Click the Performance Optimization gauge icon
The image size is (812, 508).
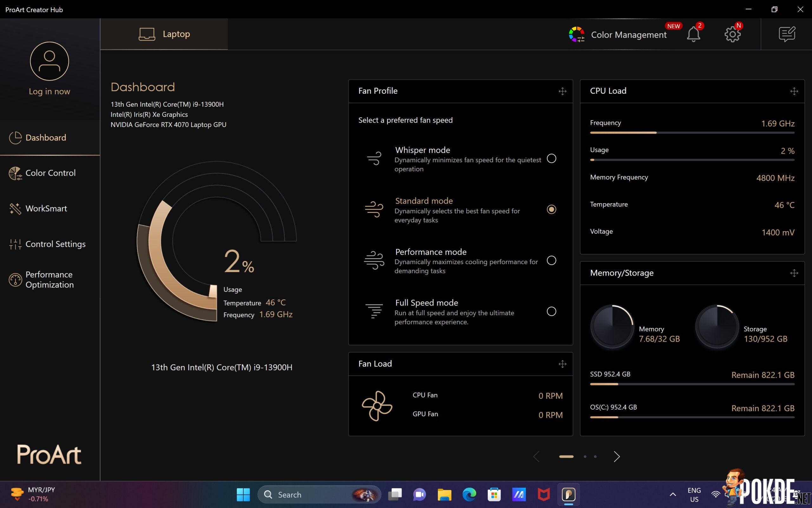16,280
